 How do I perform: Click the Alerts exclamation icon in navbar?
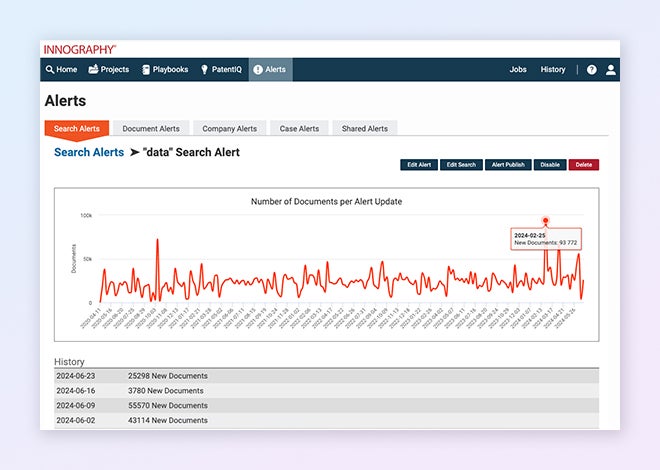[258, 70]
